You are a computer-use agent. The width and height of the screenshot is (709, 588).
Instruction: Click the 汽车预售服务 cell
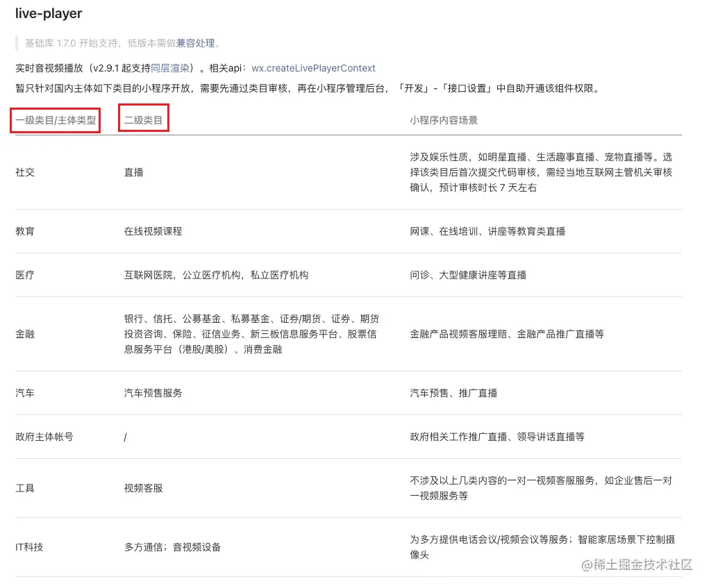point(153,393)
